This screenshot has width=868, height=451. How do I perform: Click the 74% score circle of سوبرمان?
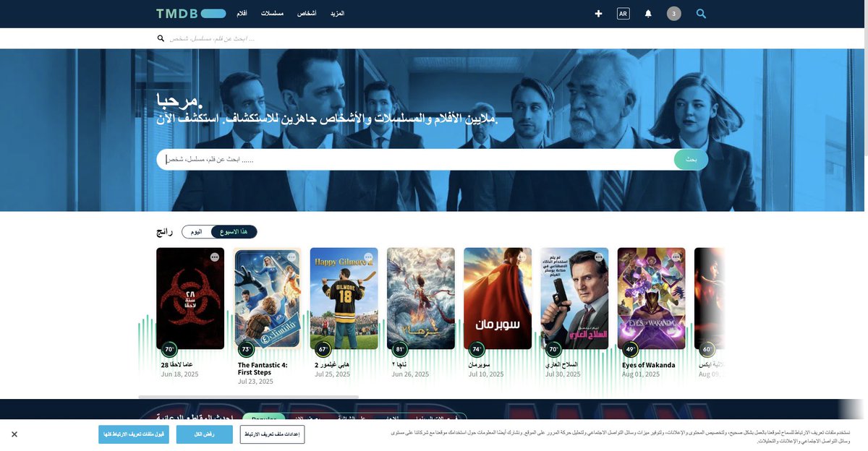(477, 349)
